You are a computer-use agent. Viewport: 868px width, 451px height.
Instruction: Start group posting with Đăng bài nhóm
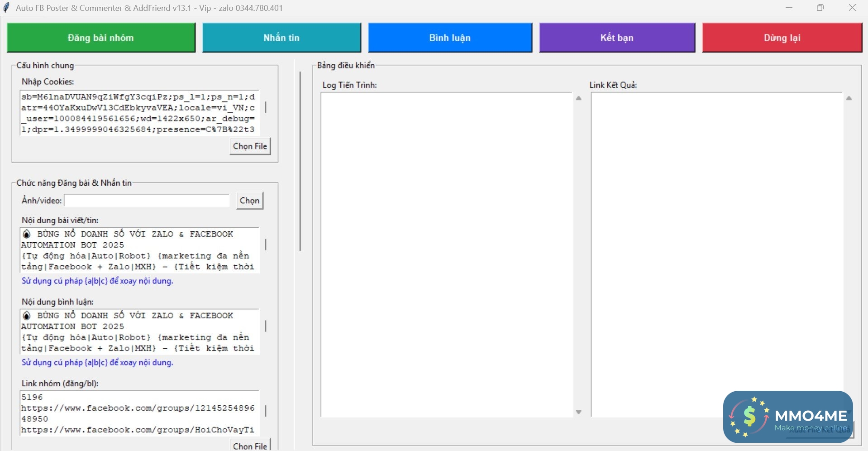tap(101, 38)
